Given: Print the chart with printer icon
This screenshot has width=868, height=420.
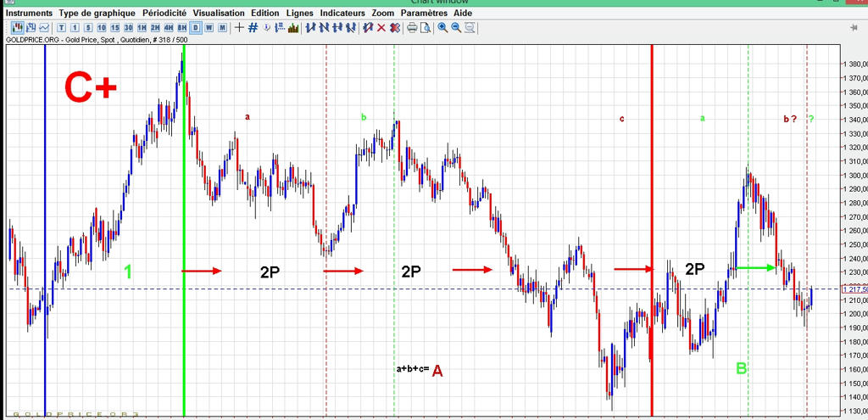Looking at the screenshot, I should coord(412,28).
